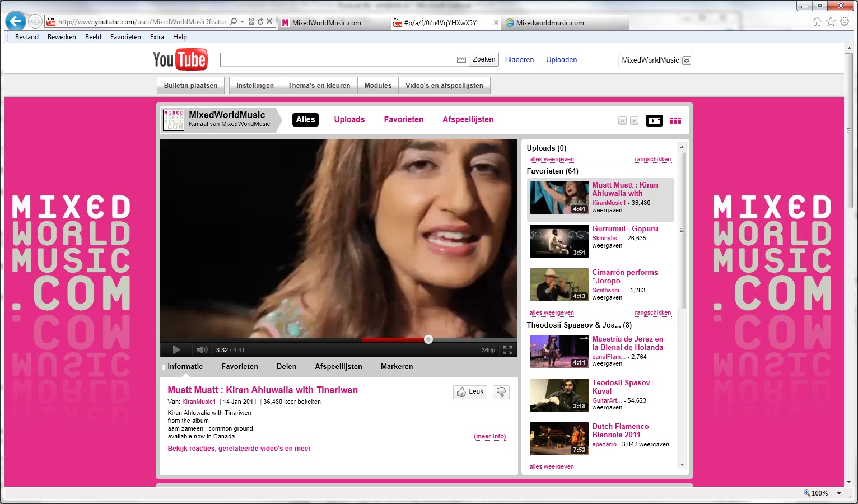Click the Bulletin plaatsen button
The width and height of the screenshot is (858, 504).
coord(190,86)
